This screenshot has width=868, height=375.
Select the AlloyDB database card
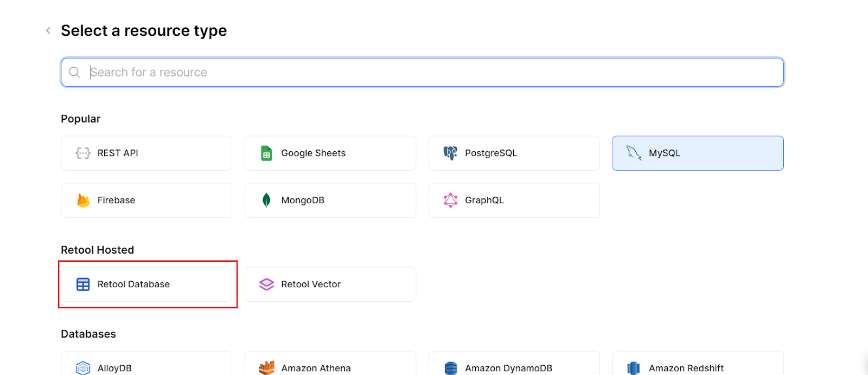(x=146, y=363)
